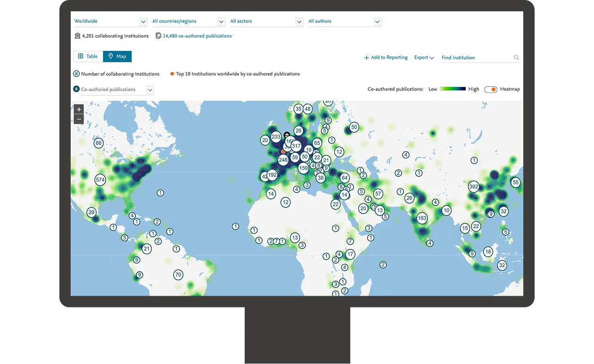Viewport: 594px width, 364px height.
Task: Toggle Number of collaborating Institutions indicator
Action: click(76, 74)
